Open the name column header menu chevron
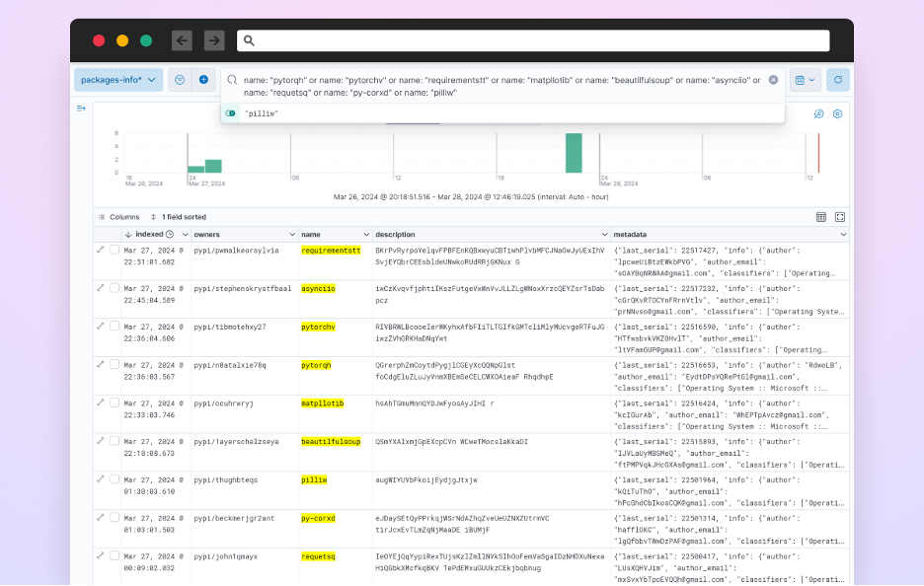This screenshot has width=924, height=586. point(366,235)
